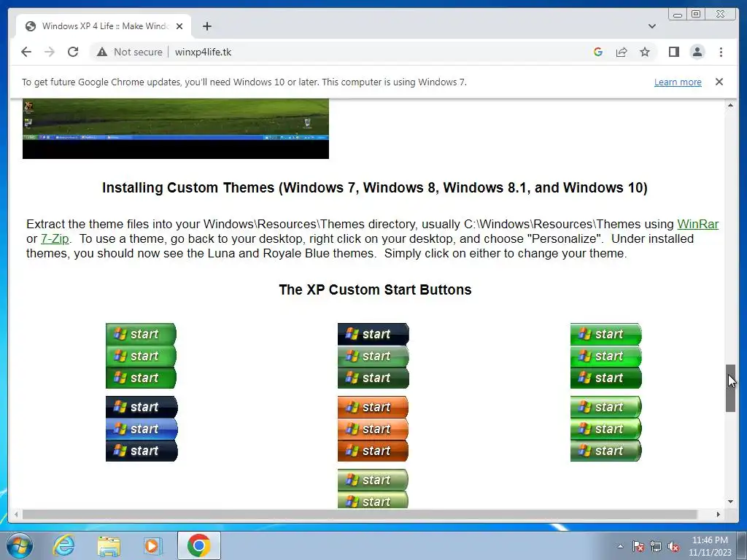Click the horizontal scrollbar left arrow
This screenshot has height=560, width=747.
(x=16, y=514)
